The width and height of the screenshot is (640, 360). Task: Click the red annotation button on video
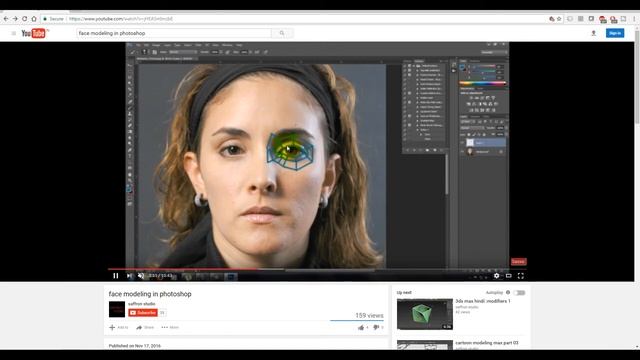518,262
